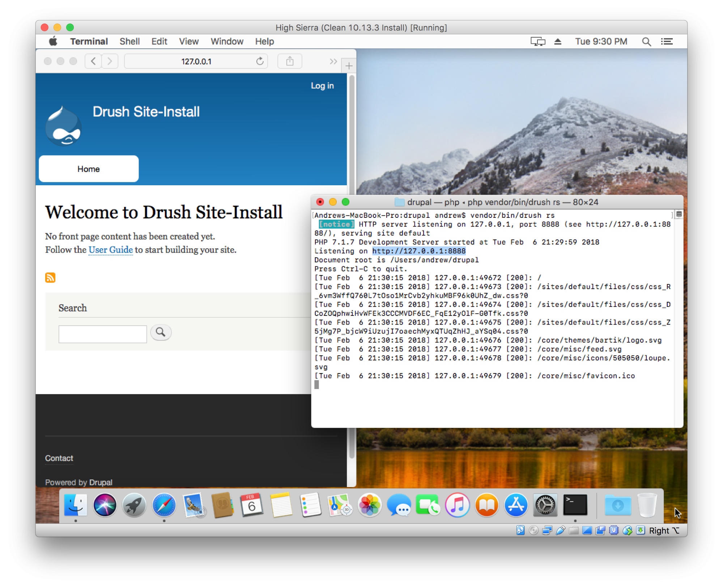
Task: Open Terminal from the Dock
Action: (575, 505)
